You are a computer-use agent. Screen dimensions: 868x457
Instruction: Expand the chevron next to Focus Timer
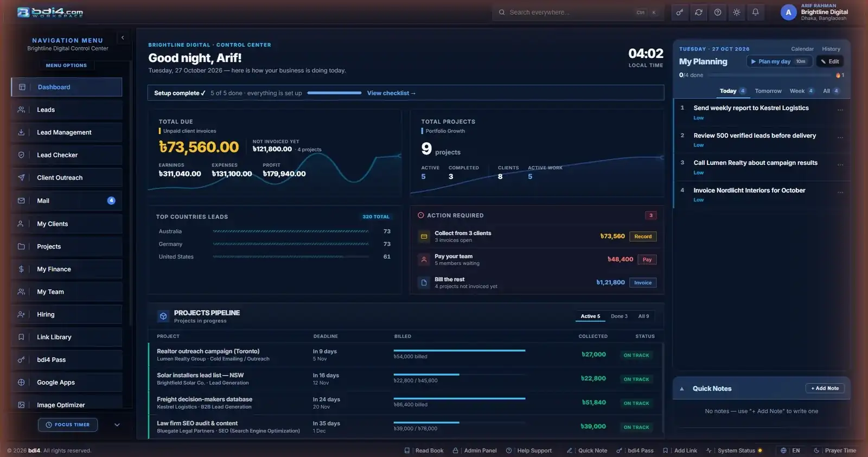(x=117, y=425)
